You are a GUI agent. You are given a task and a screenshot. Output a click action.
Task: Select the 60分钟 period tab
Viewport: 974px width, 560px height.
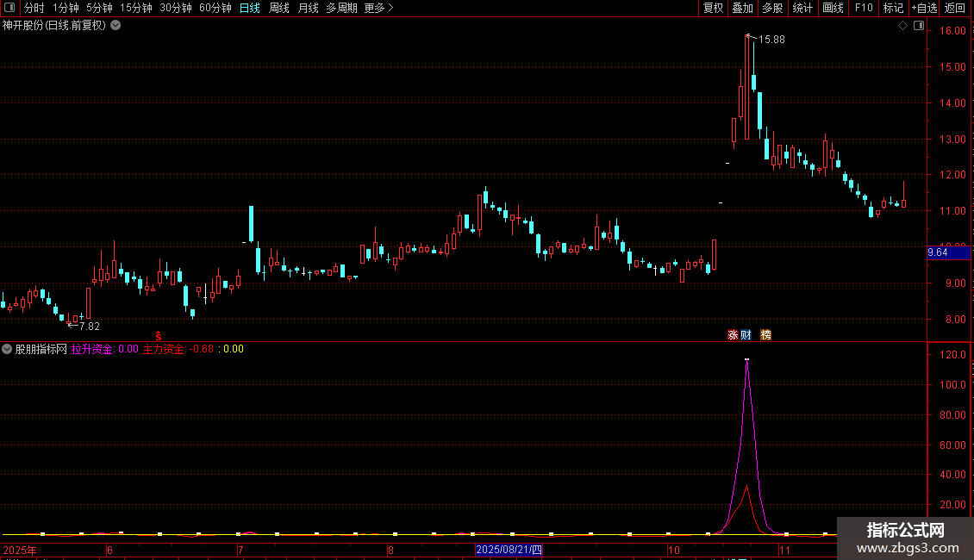coord(215,8)
